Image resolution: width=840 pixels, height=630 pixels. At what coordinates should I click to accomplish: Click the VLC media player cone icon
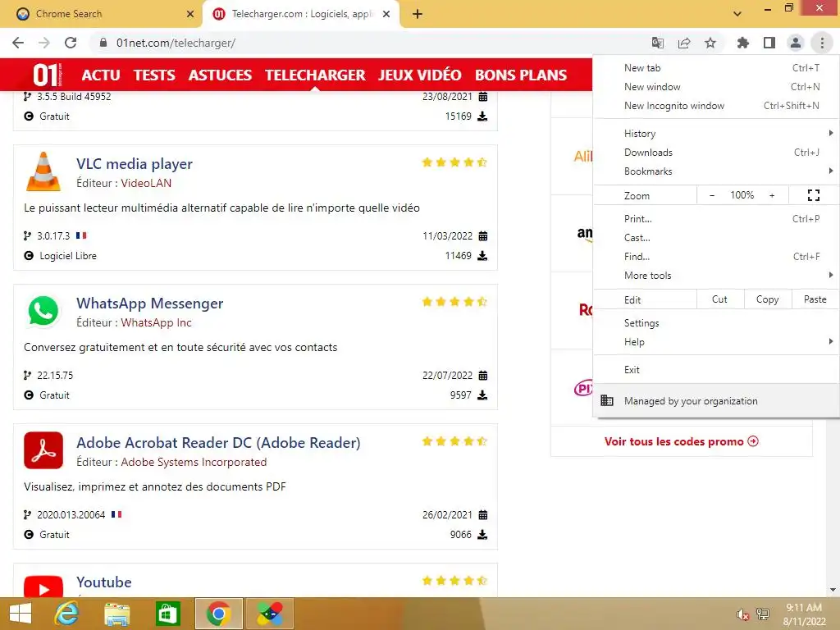tap(43, 171)
